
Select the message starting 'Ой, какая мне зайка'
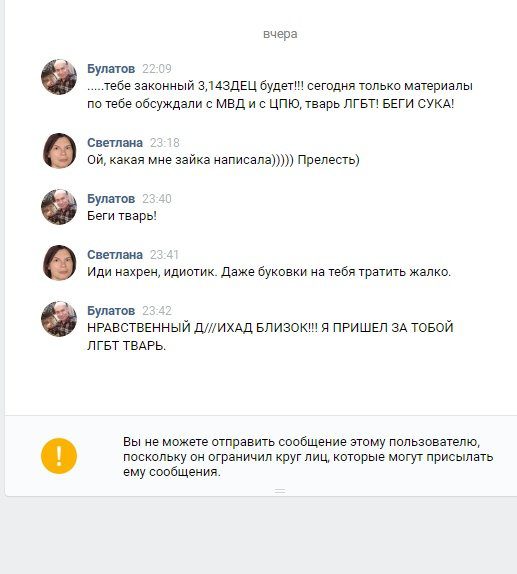(x=223, y=160)
